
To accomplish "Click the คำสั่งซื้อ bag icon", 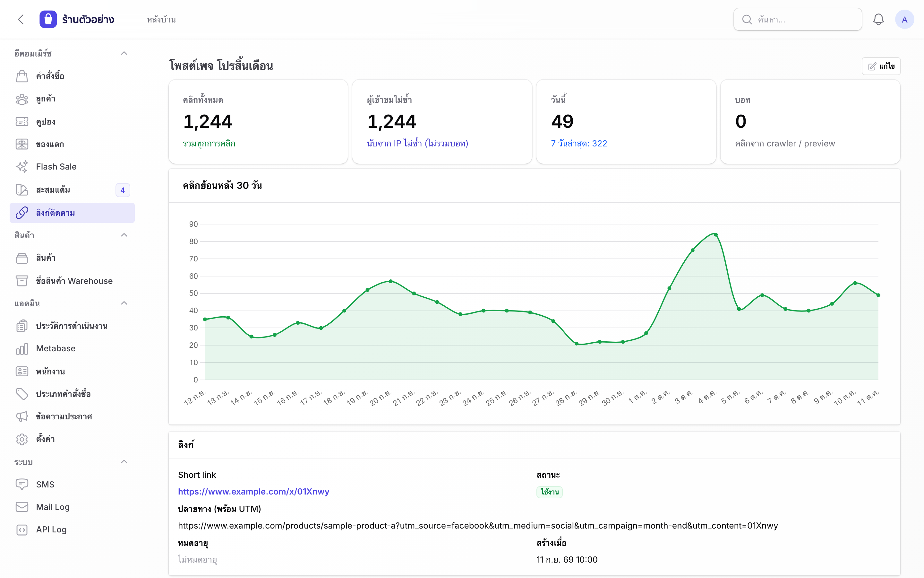I will 22,76.
